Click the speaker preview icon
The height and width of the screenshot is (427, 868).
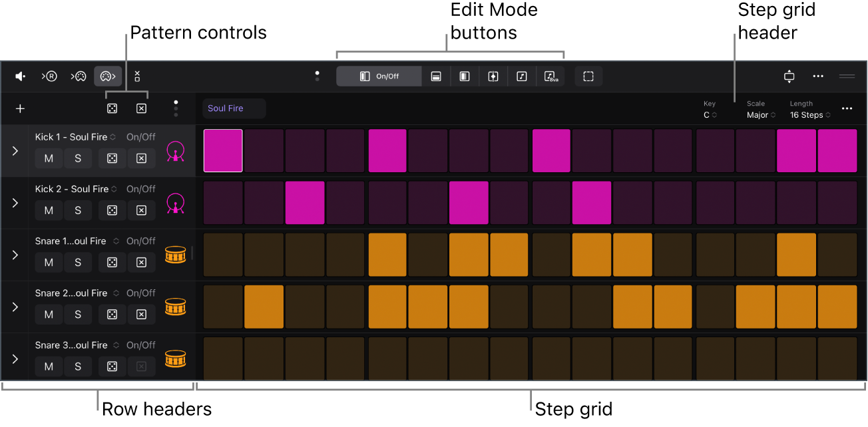point(20,76)
